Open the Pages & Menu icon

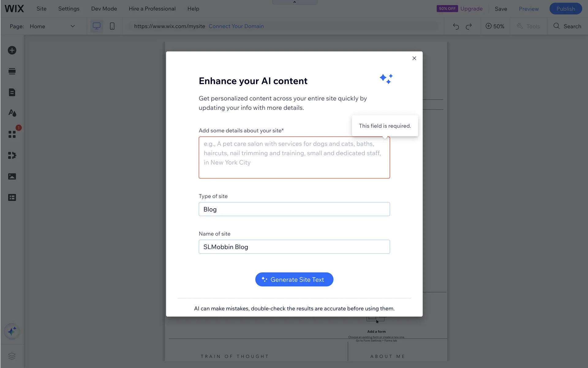pyautogui.click(x=12, y=92)
